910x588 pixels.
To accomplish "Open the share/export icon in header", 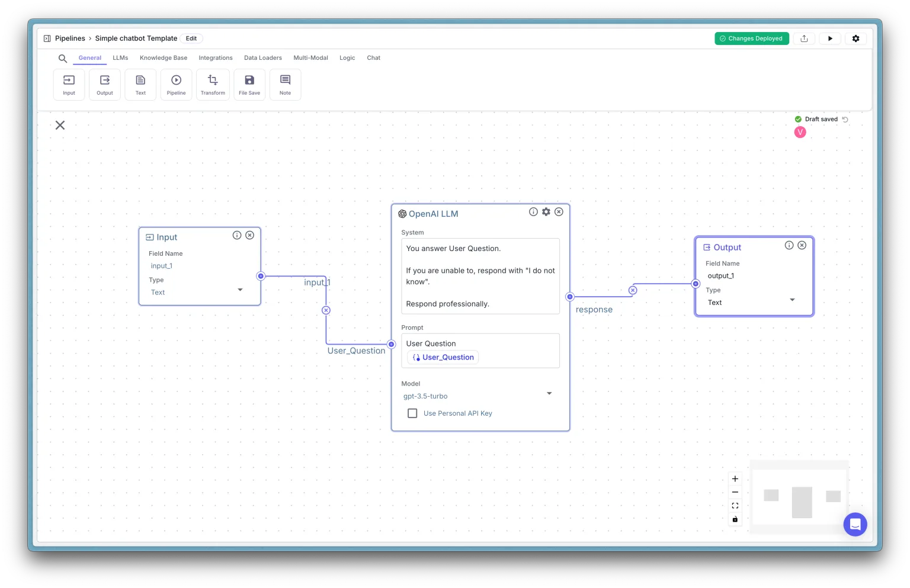I will (x=804, y=38).
